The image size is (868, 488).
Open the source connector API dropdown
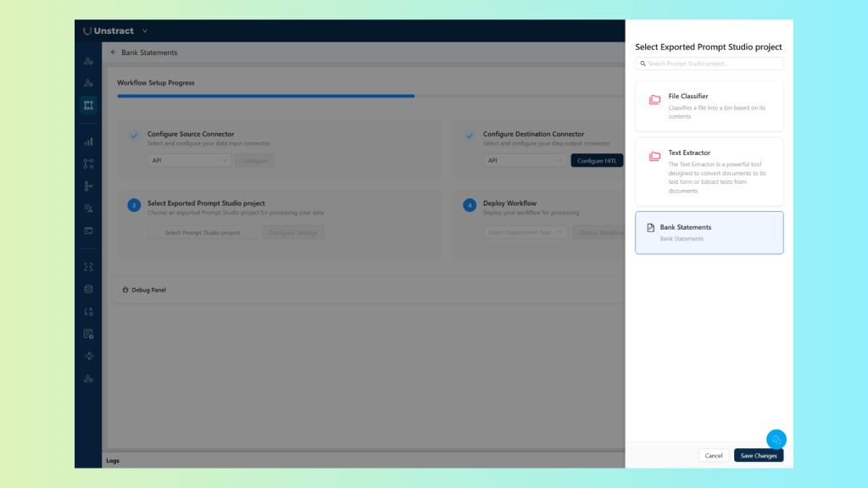pos(190,160)
